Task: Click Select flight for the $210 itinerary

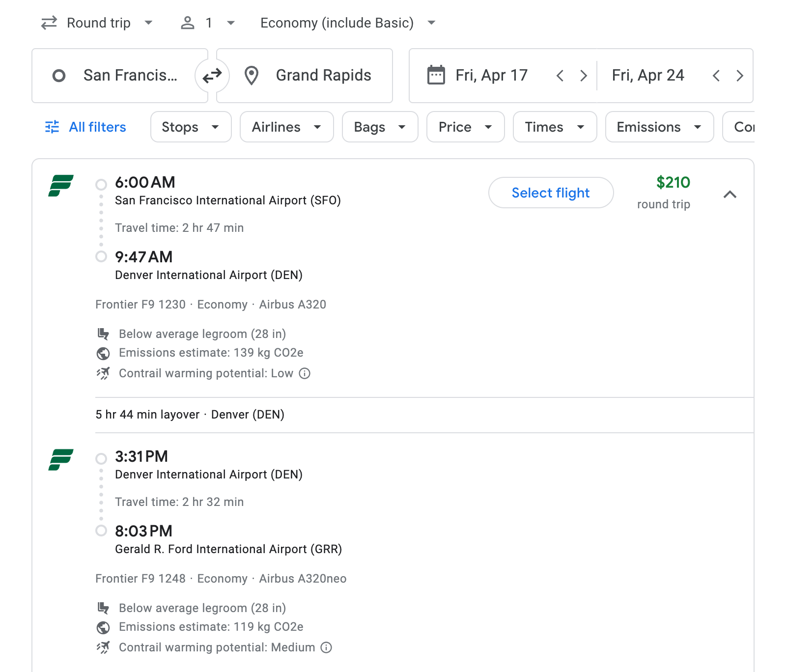Action: point(550,193)
